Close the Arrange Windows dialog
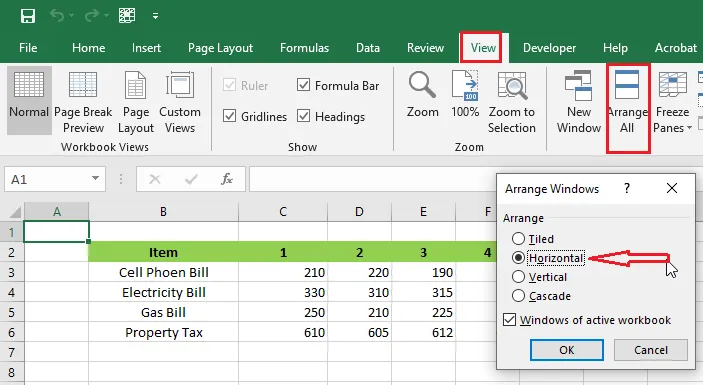Viewport: 703px width, 385px height. click(672, 188)
